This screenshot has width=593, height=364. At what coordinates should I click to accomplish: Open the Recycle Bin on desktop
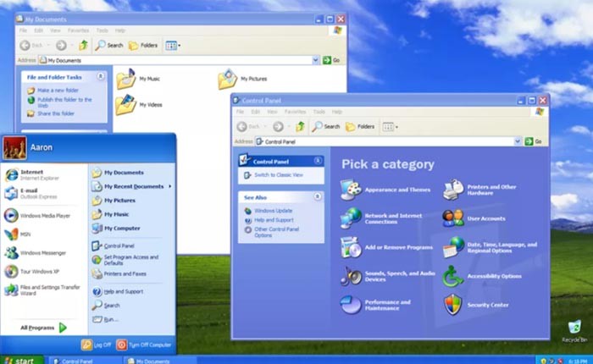click(x=574, y=330)
